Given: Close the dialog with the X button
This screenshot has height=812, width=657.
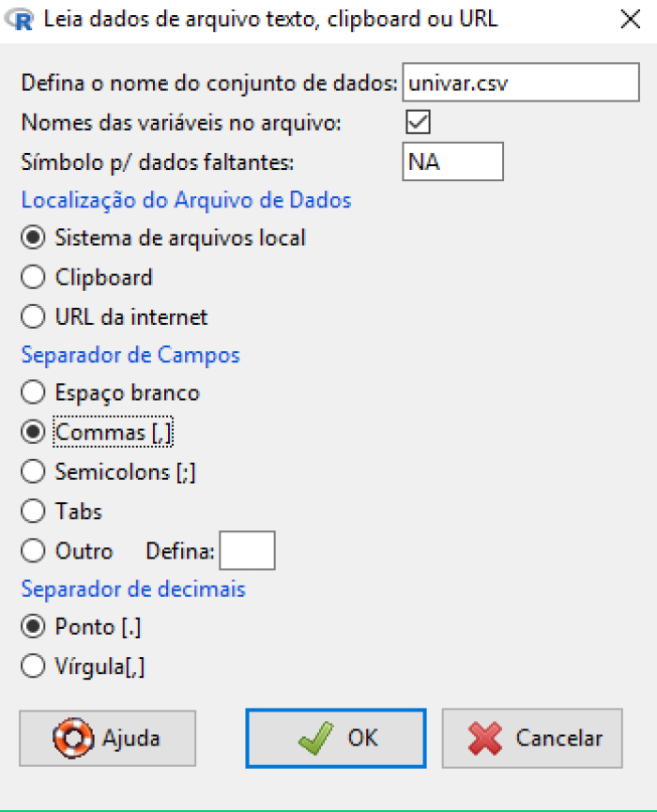Looking at the screenshot, I should click(x=631, y=20).
